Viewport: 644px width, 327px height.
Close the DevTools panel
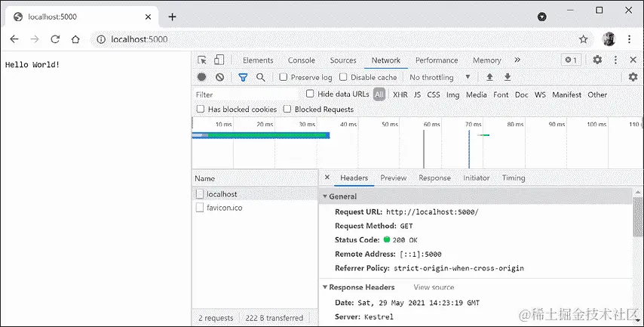point(633,60)
